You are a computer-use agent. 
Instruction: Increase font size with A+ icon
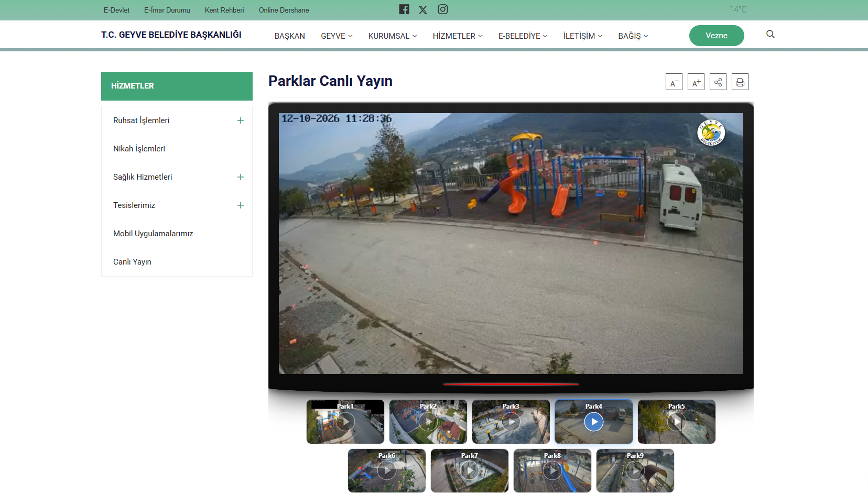coord(696,82)
